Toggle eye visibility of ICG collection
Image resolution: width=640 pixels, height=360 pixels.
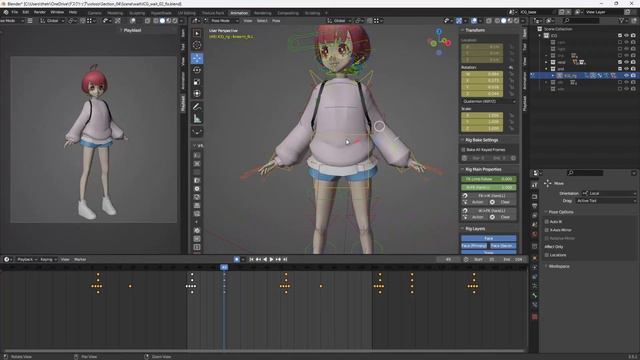click(626, 36)
